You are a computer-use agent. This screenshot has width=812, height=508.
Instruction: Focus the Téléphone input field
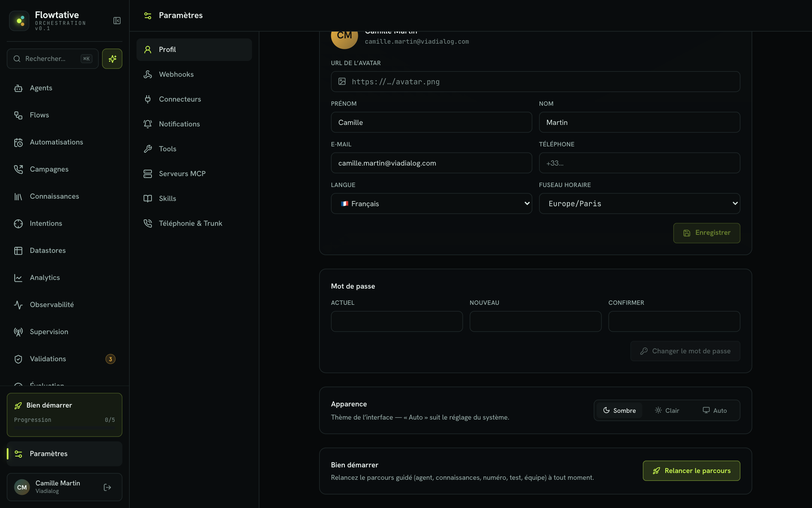tap(639, 163)
